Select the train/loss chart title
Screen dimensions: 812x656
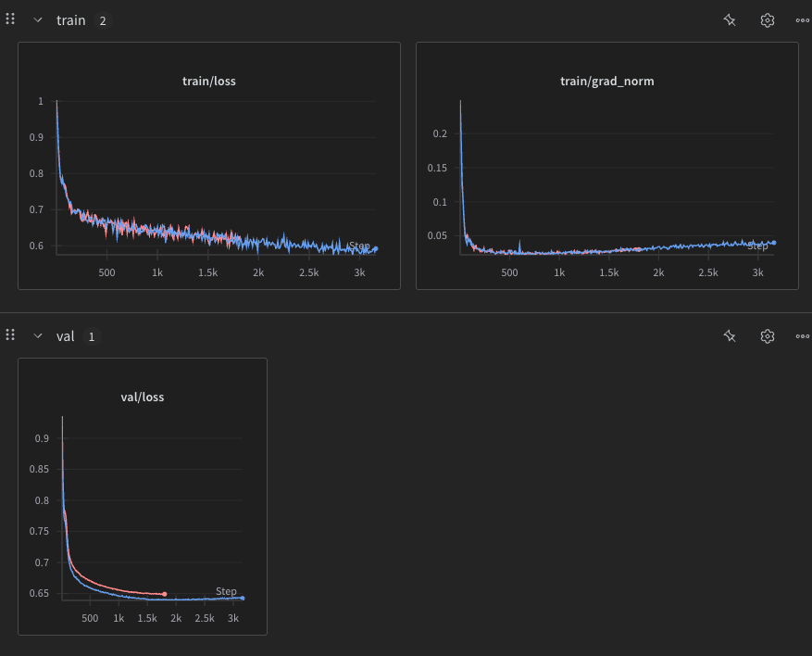(209, 82)
